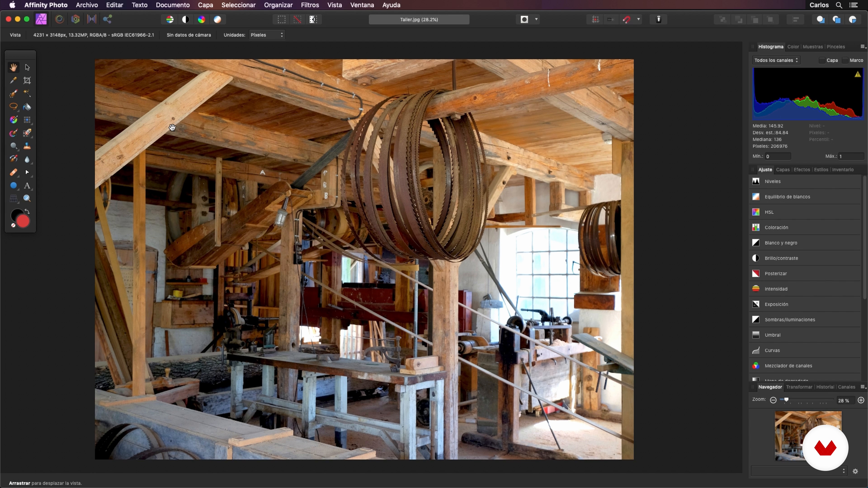Open Todos los canales dropdown
This screenshot has width=868, height=488.
(776, 60)
